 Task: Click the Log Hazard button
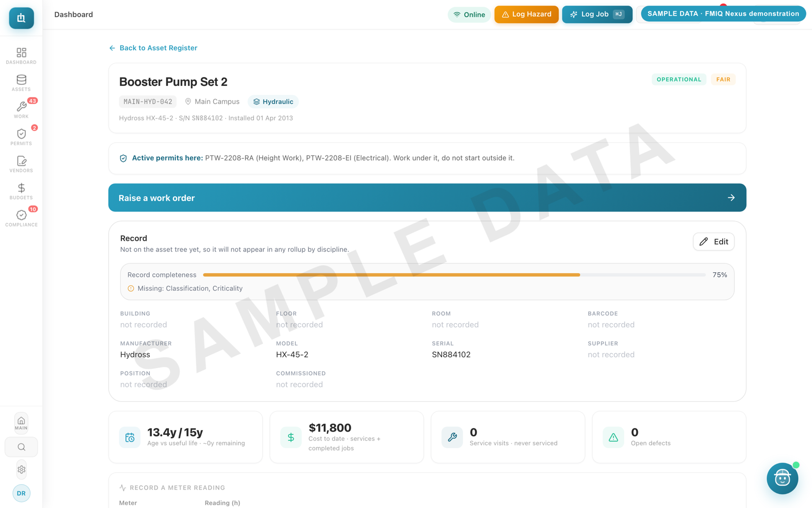526,14
